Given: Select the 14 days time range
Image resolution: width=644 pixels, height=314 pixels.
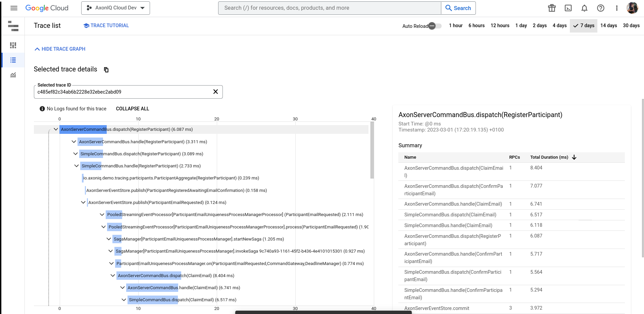Looking at the screenshot, I should click(608, 25).
